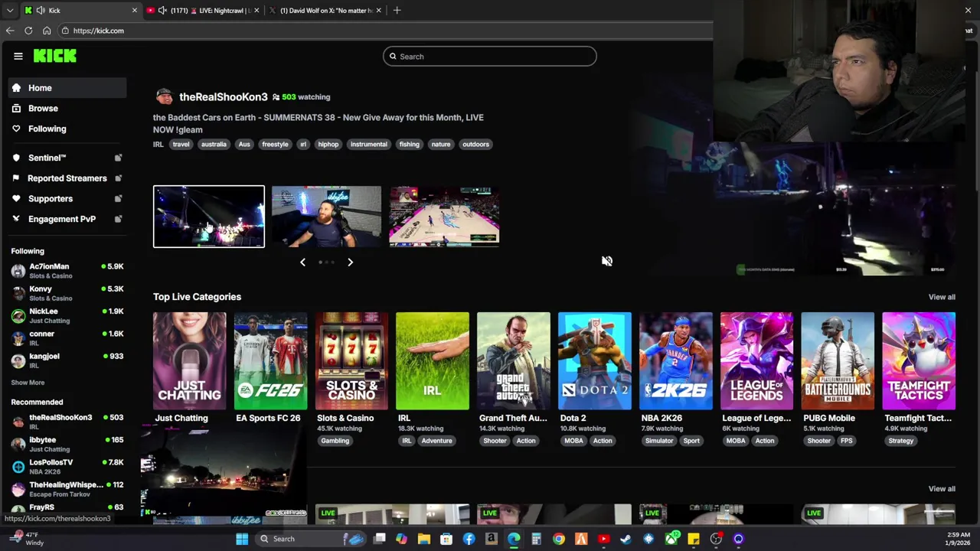The height and width of the screenshot is (551, 980).
Task: Open a new browser tab
Action: [397, 10]
